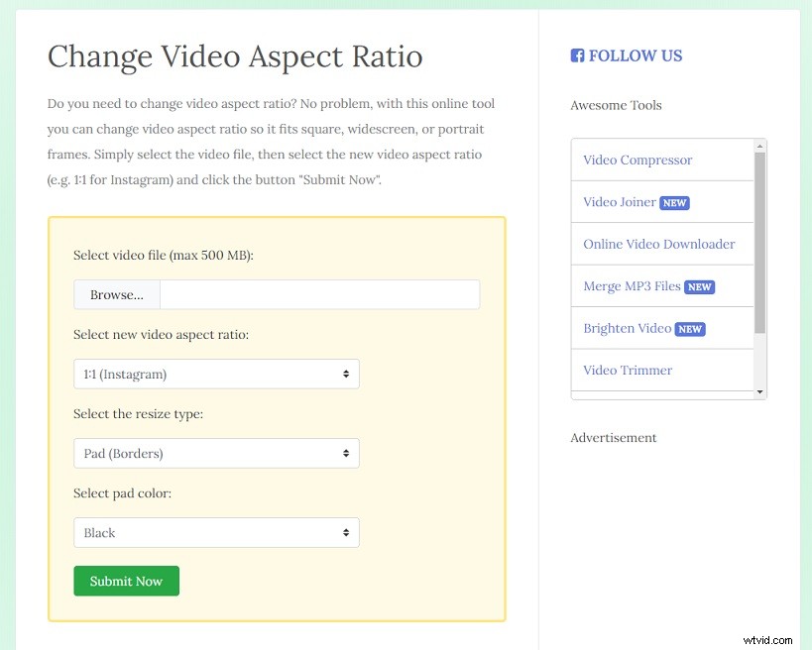Click the Browse button to choose a video
Image resolution: width=812 pixels, height=650 pixels.
pyautogui.click(x=116, y=294)
